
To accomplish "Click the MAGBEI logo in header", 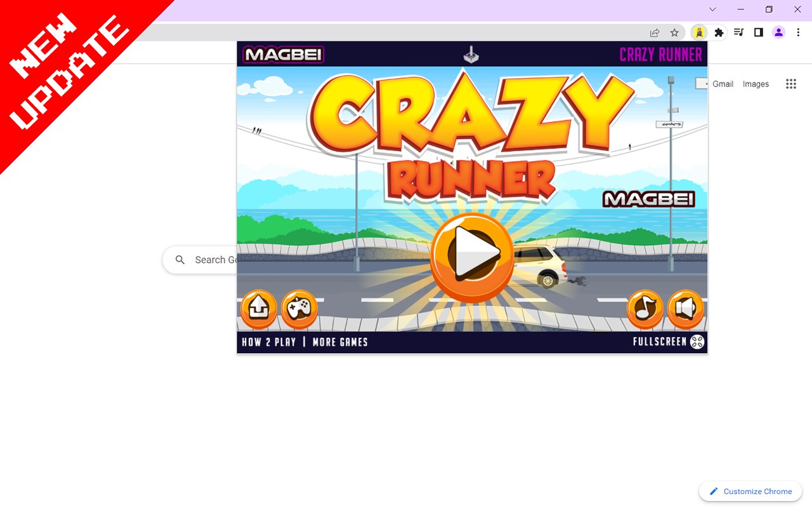I will coord(284,55).
